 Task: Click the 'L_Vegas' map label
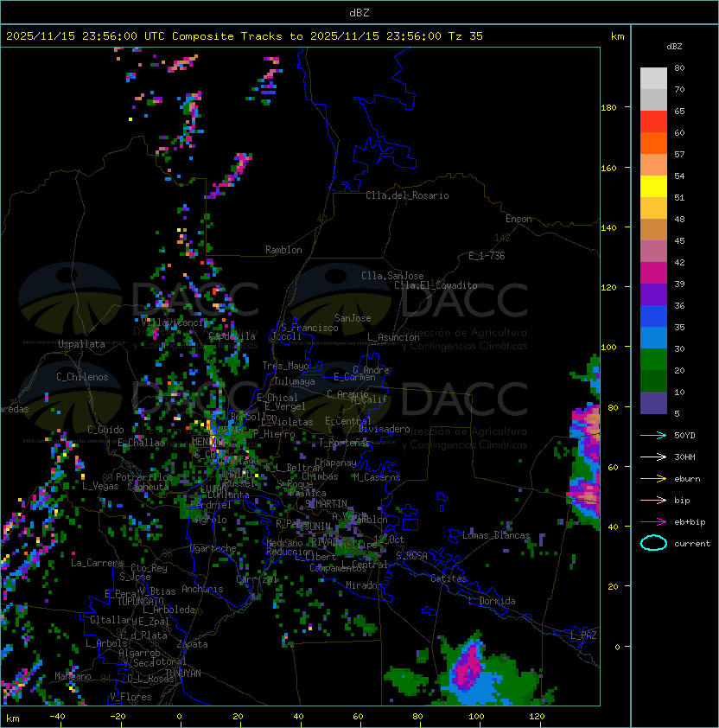(100, 486)
